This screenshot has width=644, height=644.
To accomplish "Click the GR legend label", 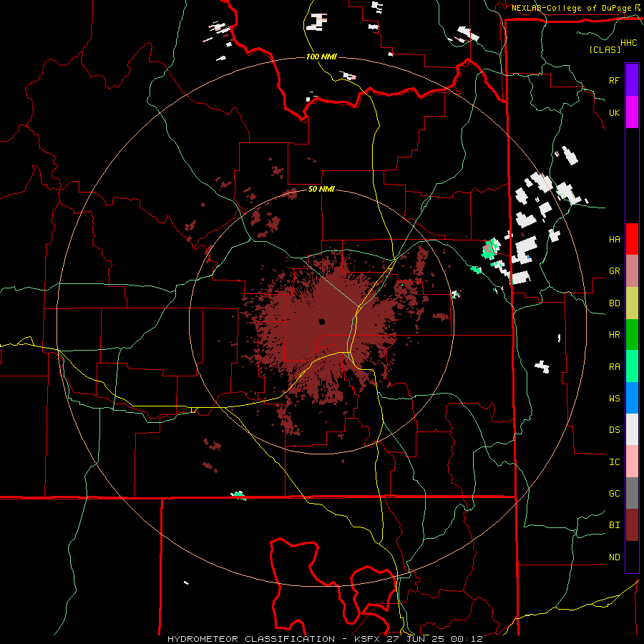I will [615, 271].
